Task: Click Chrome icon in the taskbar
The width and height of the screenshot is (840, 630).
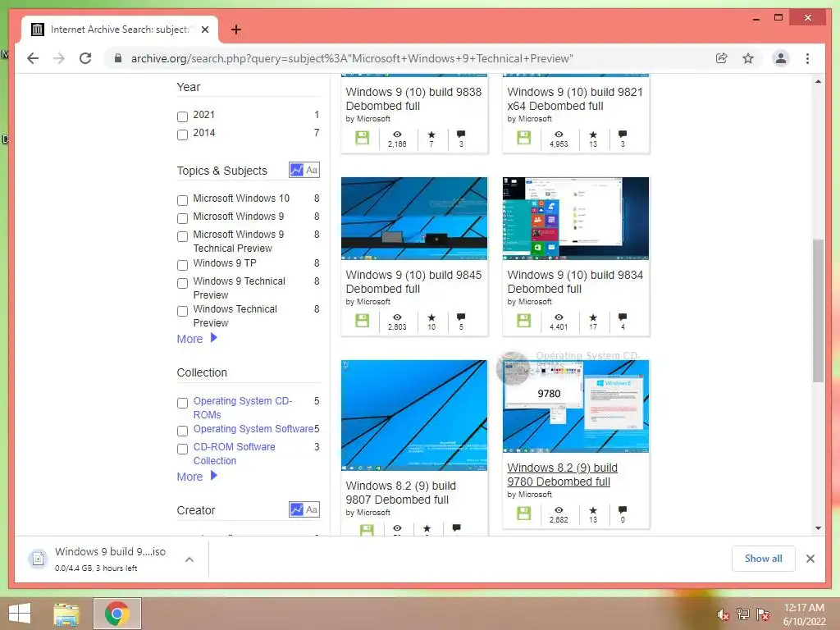Action: (x=116, y=614)
